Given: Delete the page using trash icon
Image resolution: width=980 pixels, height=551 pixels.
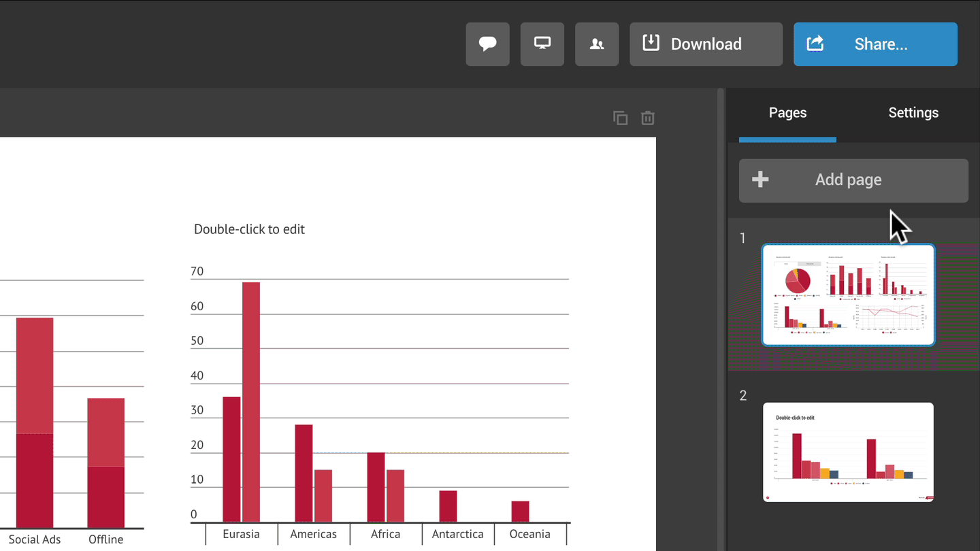Looking at the screenshot, I should (x=647, y=118).
